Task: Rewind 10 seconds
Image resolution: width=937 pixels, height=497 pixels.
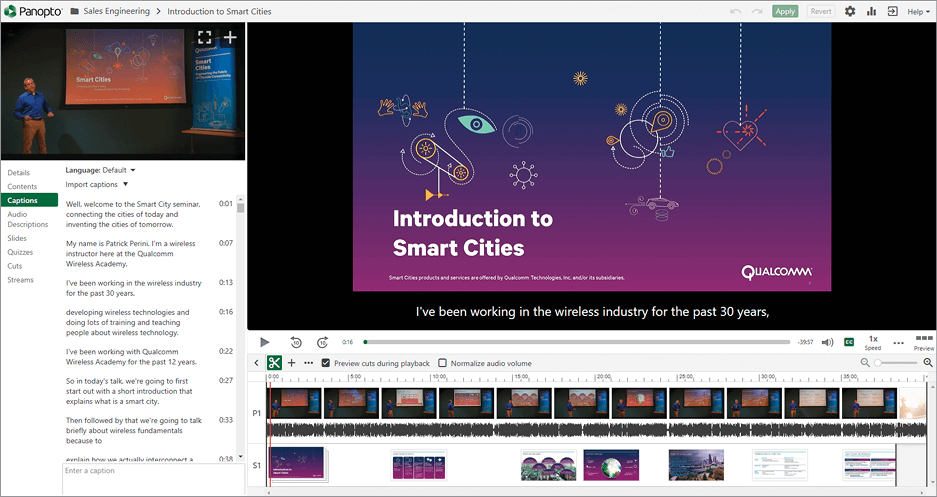Action: [296, 342]
